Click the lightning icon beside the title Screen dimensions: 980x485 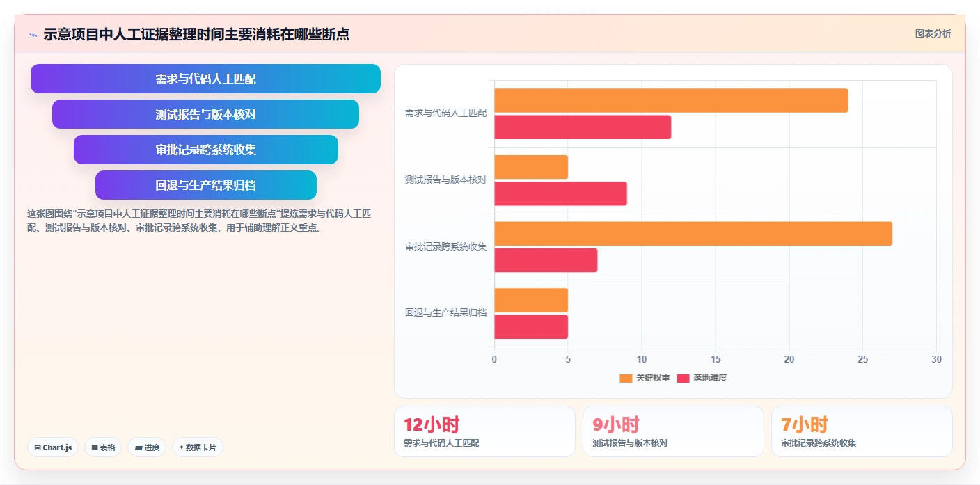[33, 34]
